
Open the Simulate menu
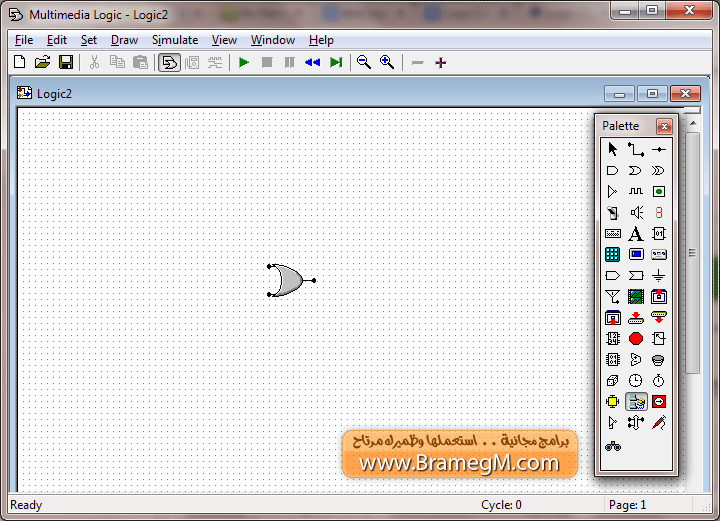[x=175, y=40]
